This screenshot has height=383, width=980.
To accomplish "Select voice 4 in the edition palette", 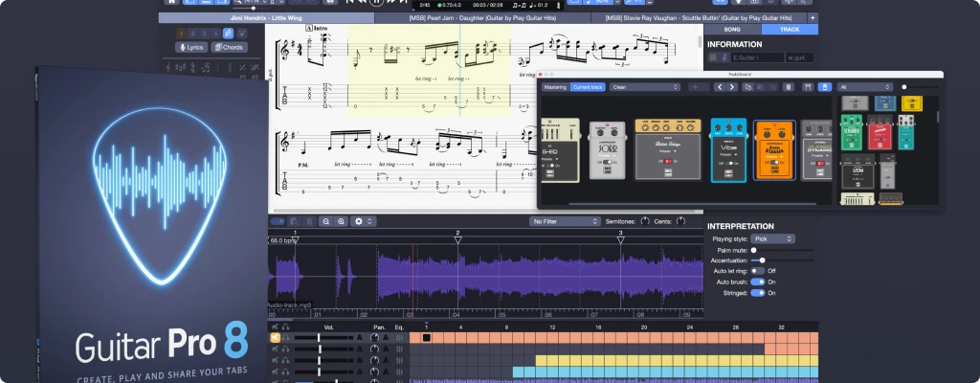I will [215, 34].
